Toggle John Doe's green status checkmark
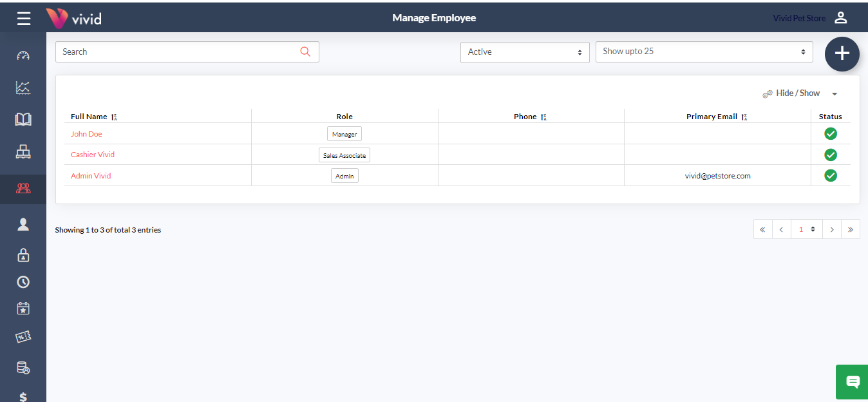 pyautogui.click(x=831, y=134)
